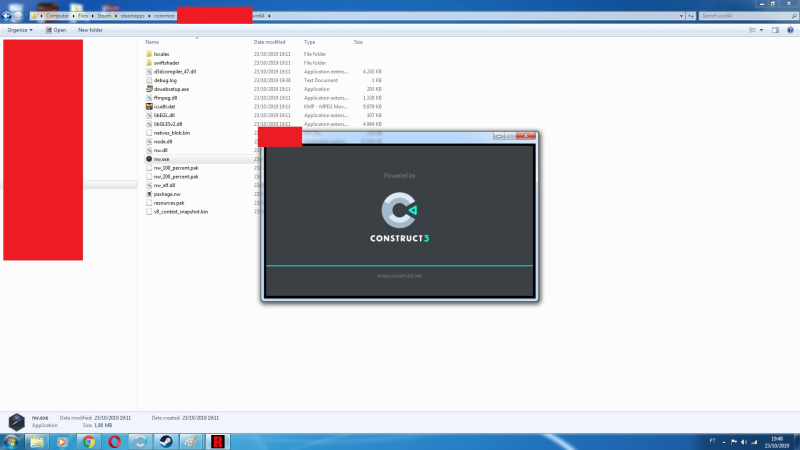Image resolution: width=800 pixels, height=450 pixels.
Task: Toggle the preview pane icon
Action: tap(776, 30)
